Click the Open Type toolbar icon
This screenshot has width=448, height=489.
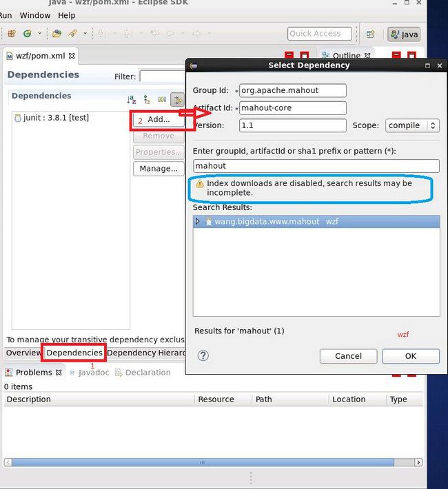57,33
